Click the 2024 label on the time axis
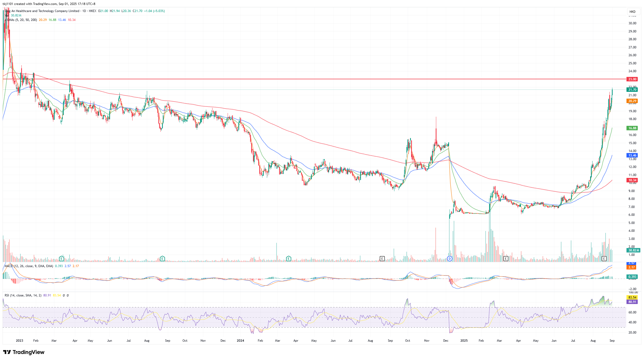The height and width of the screenshot is (360, 644). point(240,341)
